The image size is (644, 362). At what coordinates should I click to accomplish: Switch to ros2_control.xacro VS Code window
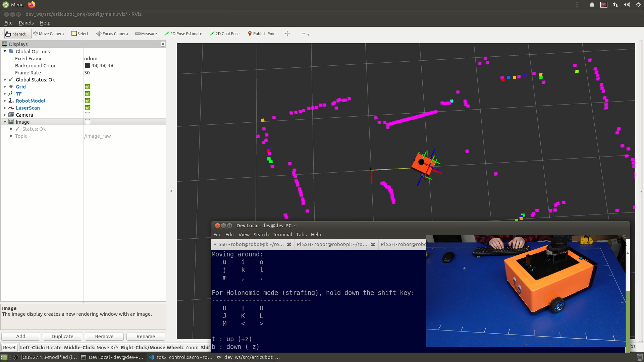(x=180, y=357)
